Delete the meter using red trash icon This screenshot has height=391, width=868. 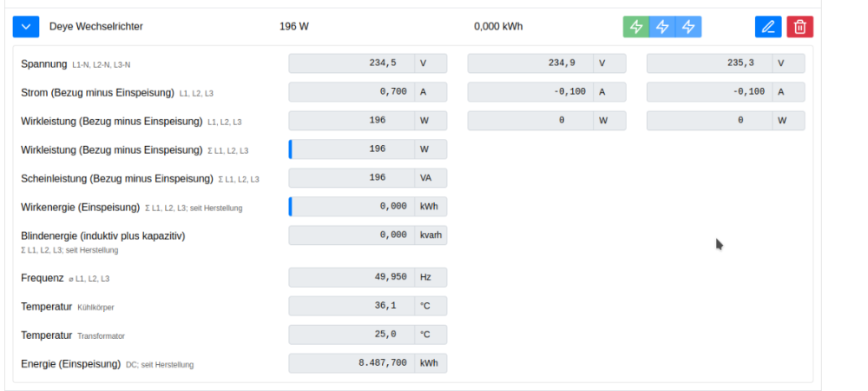pyautogui.click(x=800, y=27)
